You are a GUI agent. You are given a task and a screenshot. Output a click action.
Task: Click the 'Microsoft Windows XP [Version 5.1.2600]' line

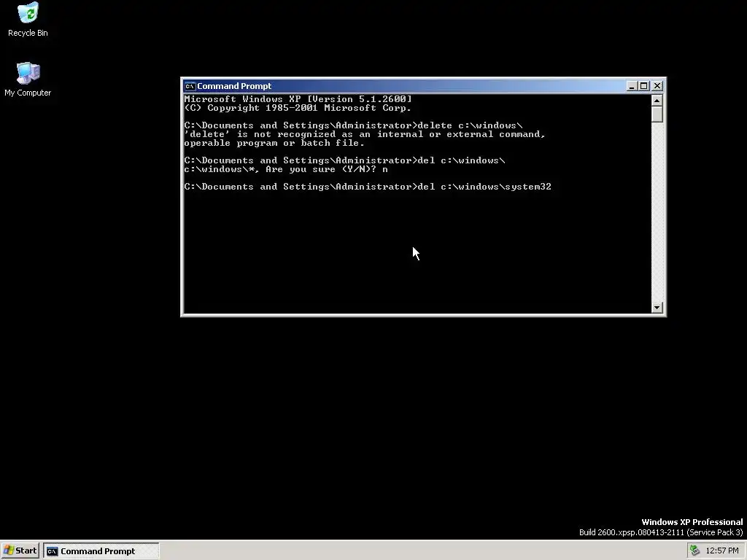tap(298, 99)
